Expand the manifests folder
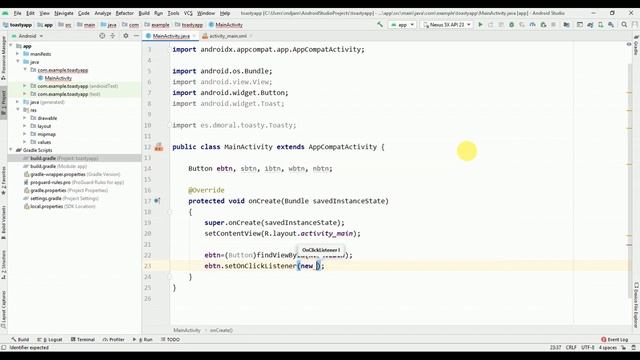Screen dimensions: 640x360 pos(18,54)
